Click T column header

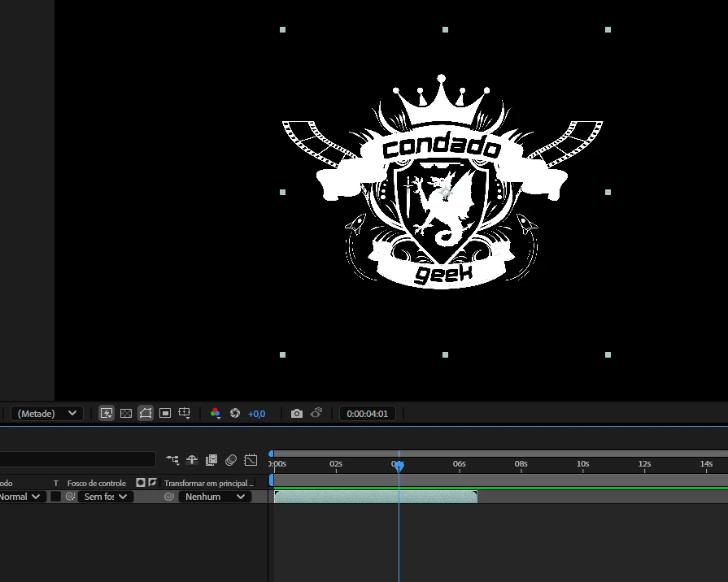pos(55,483)
